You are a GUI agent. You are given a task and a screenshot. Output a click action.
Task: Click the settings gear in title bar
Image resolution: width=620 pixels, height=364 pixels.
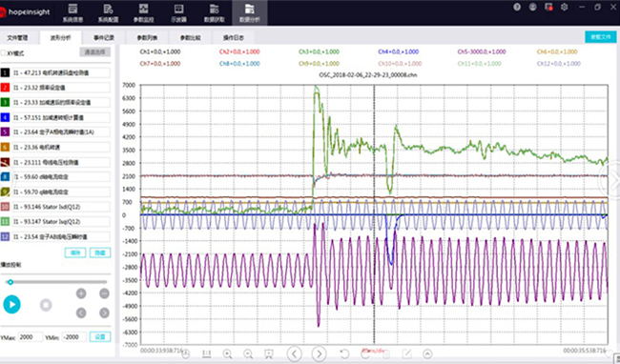pyautogui.click(x=565, y=7)
